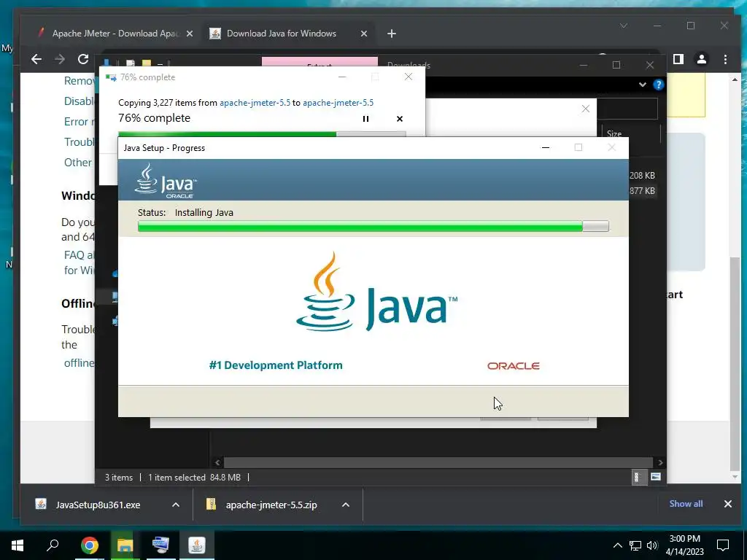The height and width of the screenshot is (560, 747).
Task: Open the Java installer taskbar icon
Action: [x=196, y=545]
